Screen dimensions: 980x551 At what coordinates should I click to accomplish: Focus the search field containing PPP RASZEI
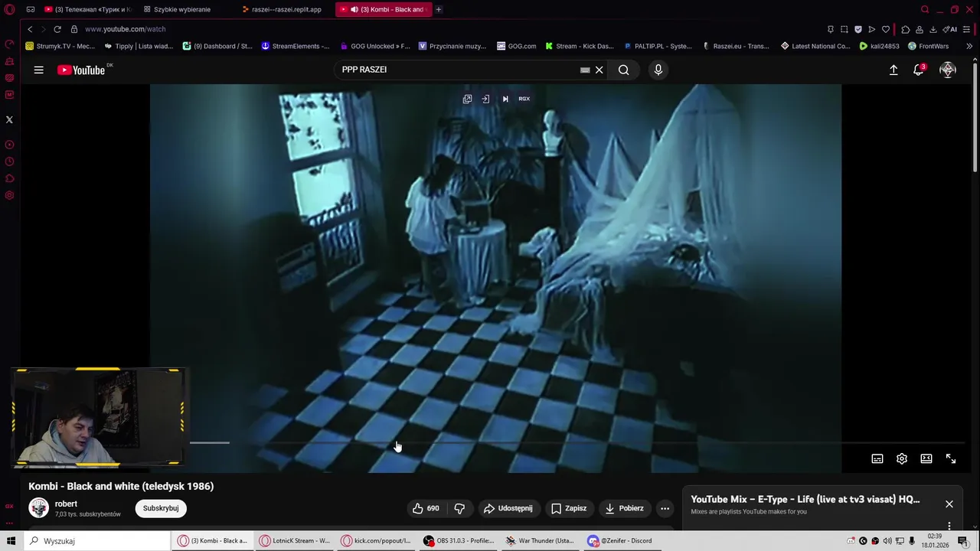pyautogui.click(x=456, y=70)
